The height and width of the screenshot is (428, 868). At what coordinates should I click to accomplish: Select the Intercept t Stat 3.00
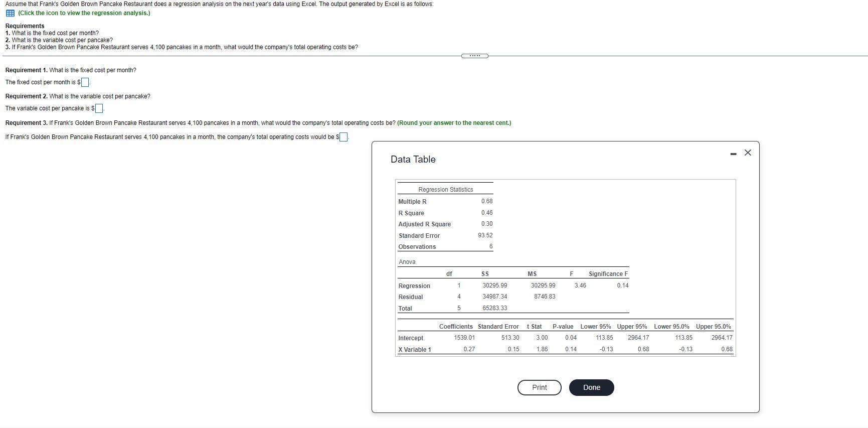point(542,338)
